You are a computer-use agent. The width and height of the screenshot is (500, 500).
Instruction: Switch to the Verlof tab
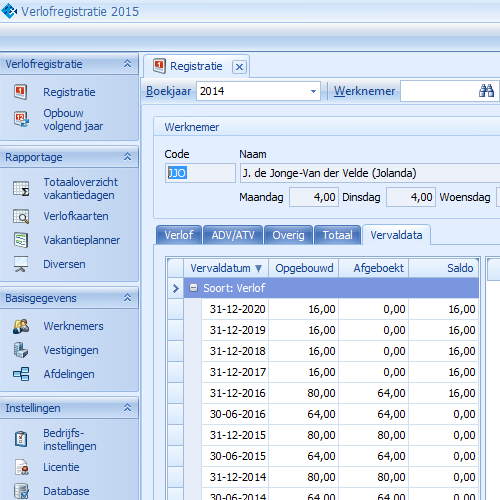pos(179,235)
